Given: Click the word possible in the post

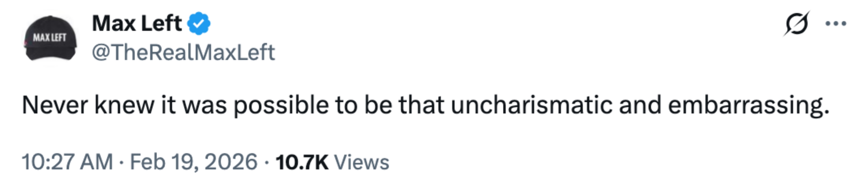Looking at the screenshot, I should pyautogui.click(x=281, y=106).
